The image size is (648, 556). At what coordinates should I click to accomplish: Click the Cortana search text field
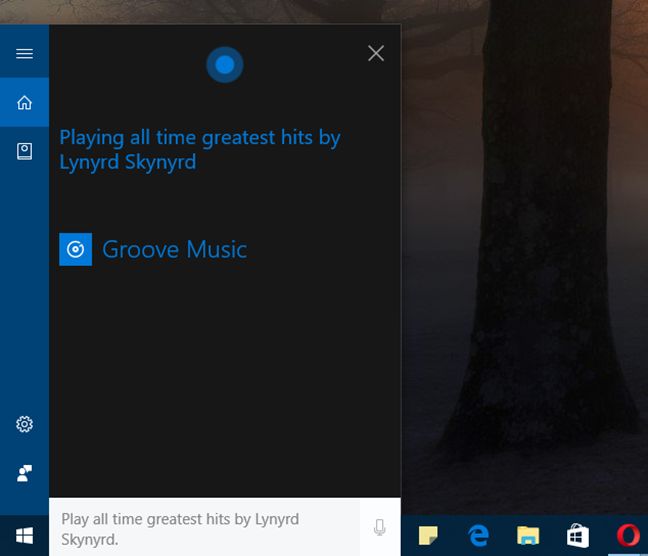(x=205, y=527)
